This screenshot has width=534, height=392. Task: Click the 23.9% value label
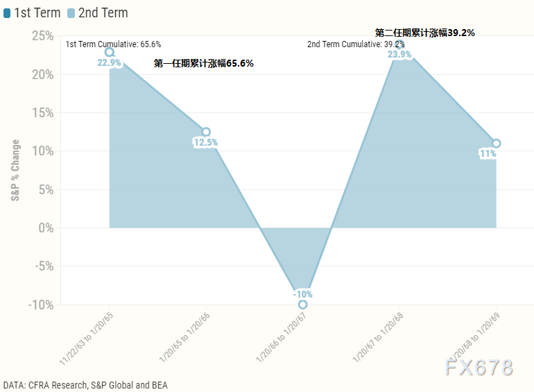click(399, 54)
